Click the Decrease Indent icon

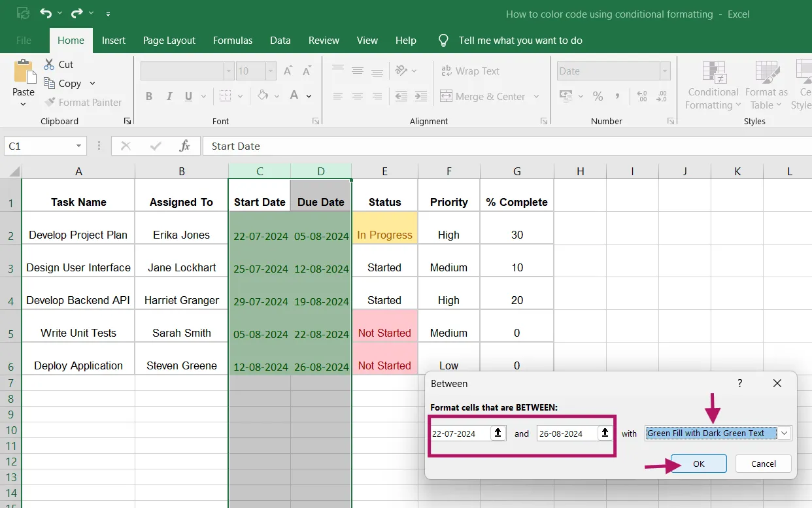click(x=401, y=96)
